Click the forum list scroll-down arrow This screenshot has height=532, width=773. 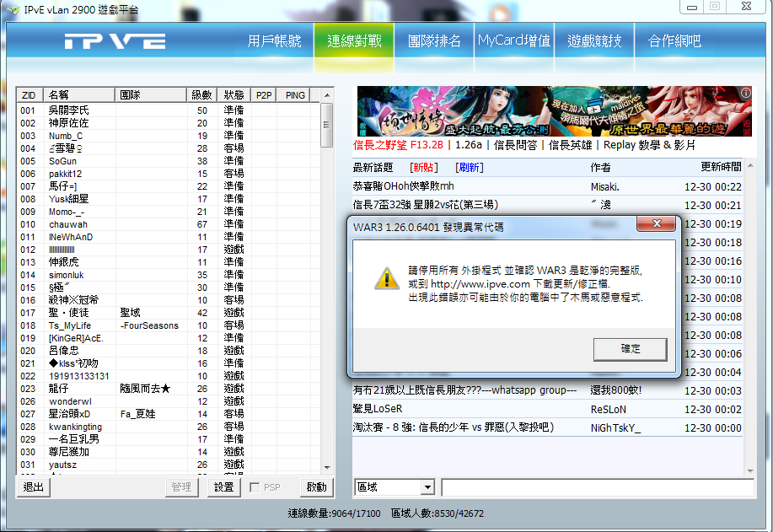click(750, 470)
